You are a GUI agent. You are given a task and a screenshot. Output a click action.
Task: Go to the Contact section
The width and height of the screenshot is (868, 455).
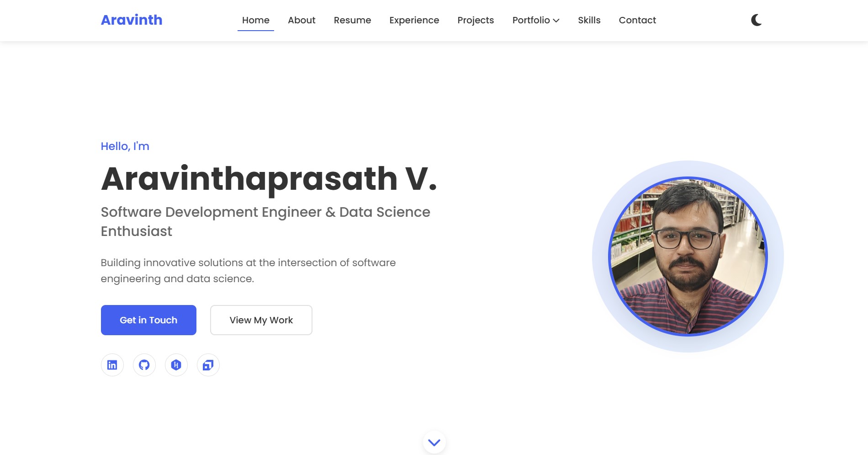(x=637, y=20)
